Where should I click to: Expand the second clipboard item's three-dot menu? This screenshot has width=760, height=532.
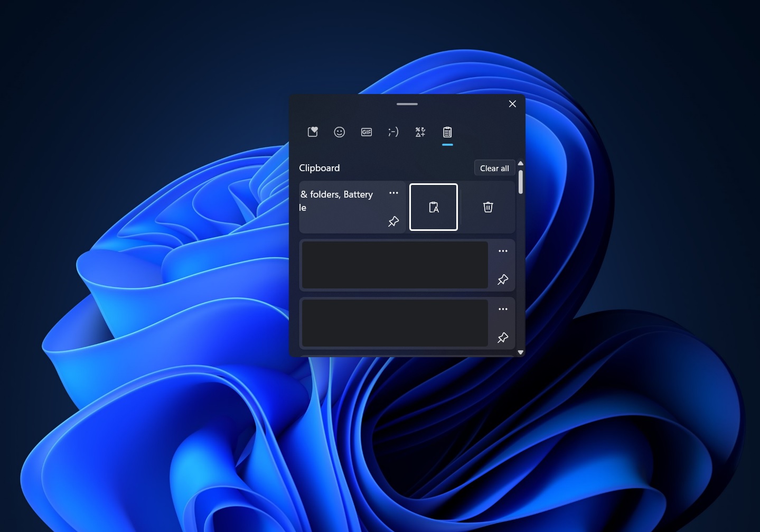point(503,251)
